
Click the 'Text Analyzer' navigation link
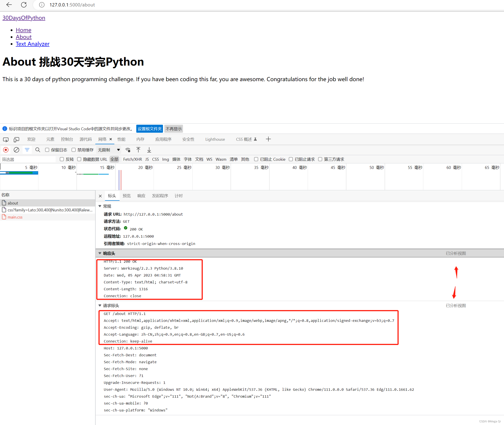click(32, 44)
